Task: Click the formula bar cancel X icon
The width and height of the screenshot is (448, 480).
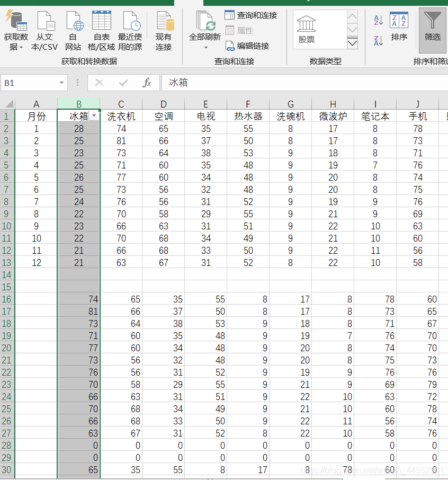Action: (x=99, y=83)
